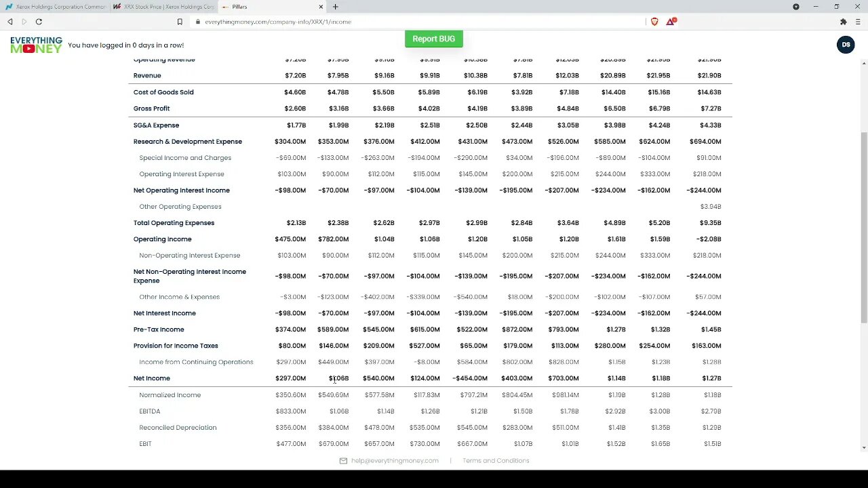
Task: Click Operating Interest Expense label
Action: coord(182,174)
